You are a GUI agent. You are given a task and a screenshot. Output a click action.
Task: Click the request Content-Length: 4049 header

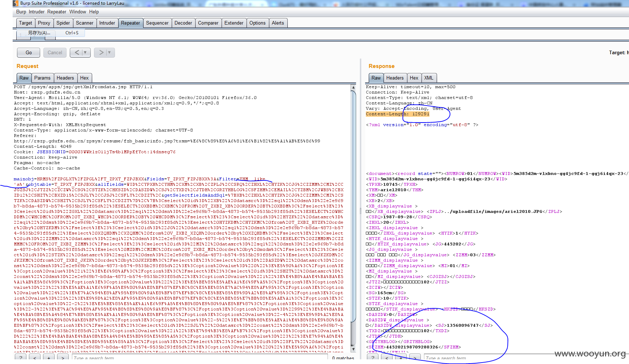(x=43, y=146)
